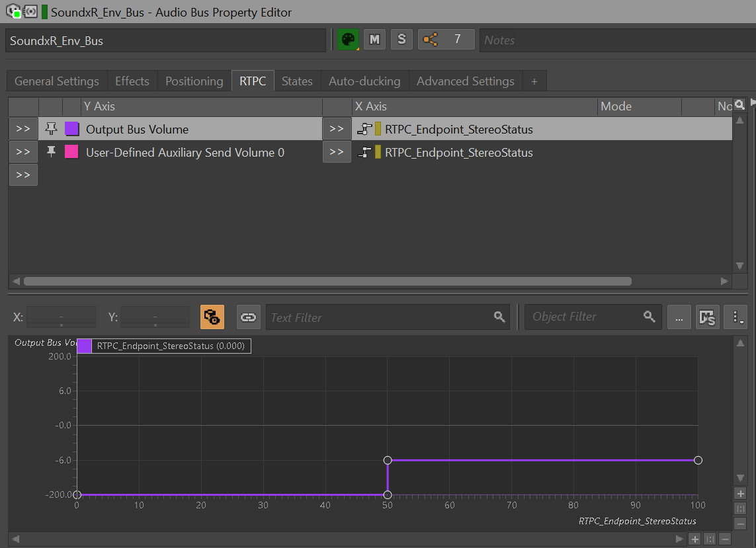756x548 pixels.
Task: Click into the Notes field
Action: coord(615,40)
